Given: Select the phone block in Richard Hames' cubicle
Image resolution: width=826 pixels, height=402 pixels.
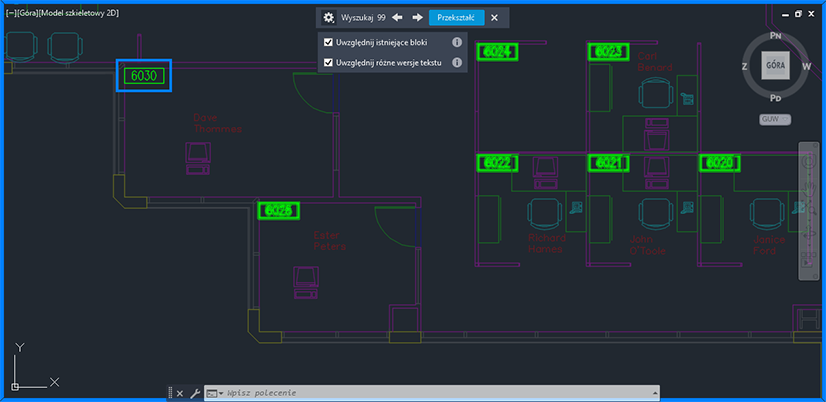Looking at the screenshot, I should 576,208.
